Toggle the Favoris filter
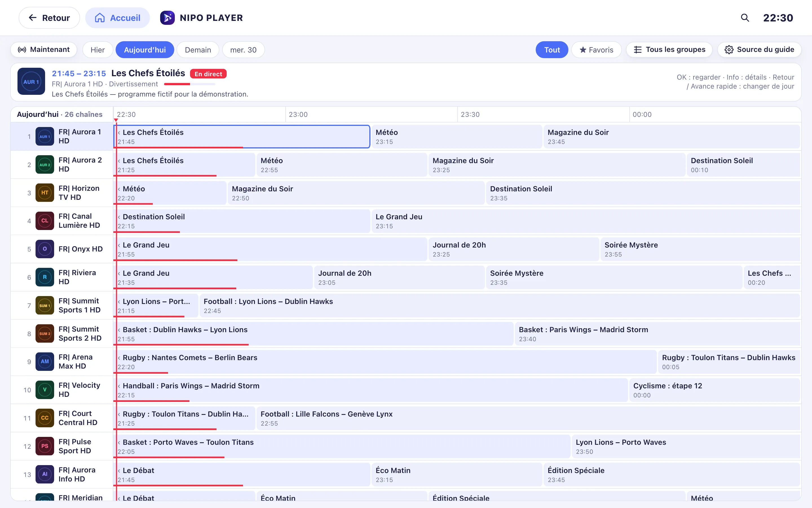Image resolution: width=812 pixels, height=508 pixels. [597, 50]
